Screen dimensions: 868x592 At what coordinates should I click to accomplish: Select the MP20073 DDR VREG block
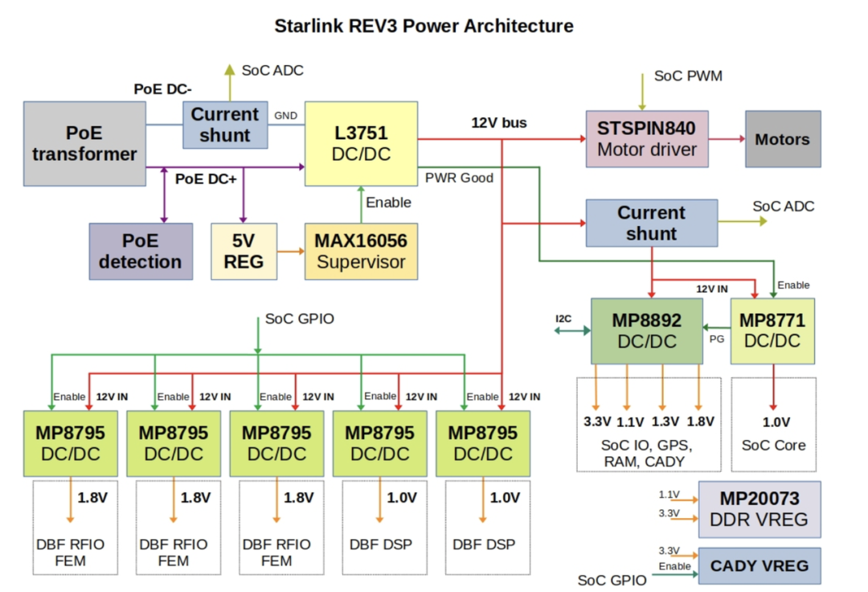click(x=759, y=509)
